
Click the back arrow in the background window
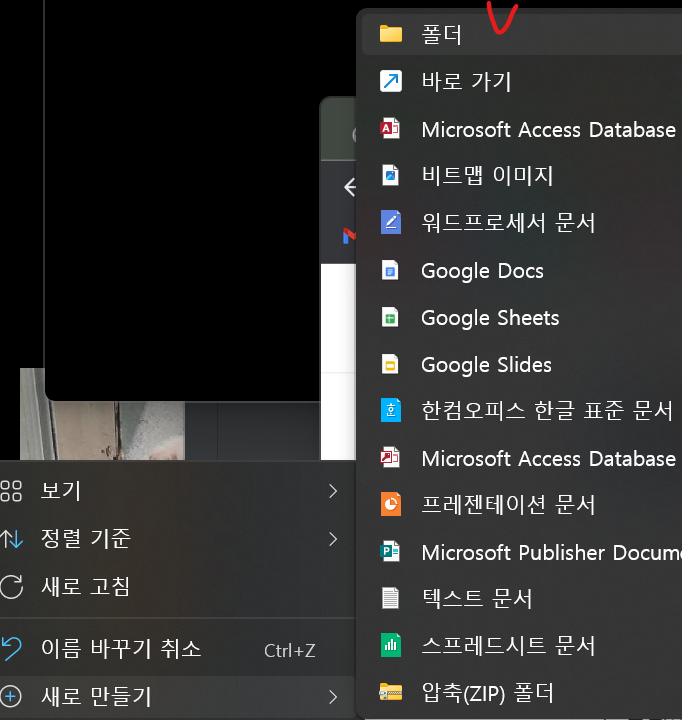coord(350,187)
